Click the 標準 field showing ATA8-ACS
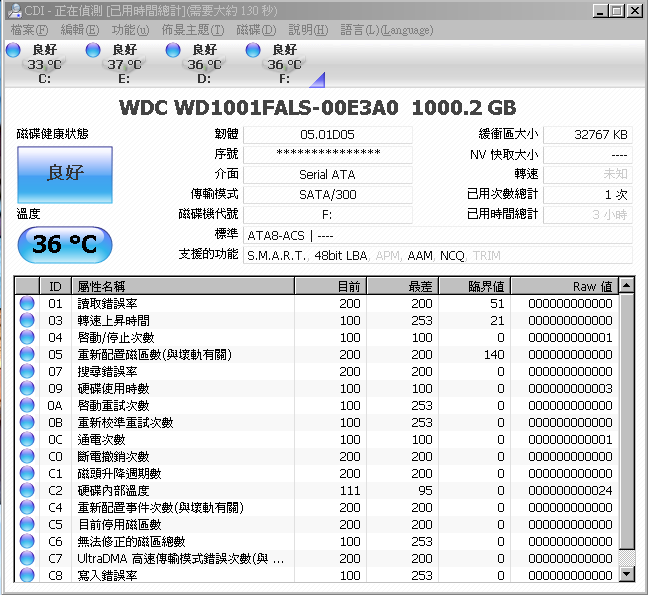Image resolution: width=648 pixels, height=595 pixels. [x=438, y=235]
